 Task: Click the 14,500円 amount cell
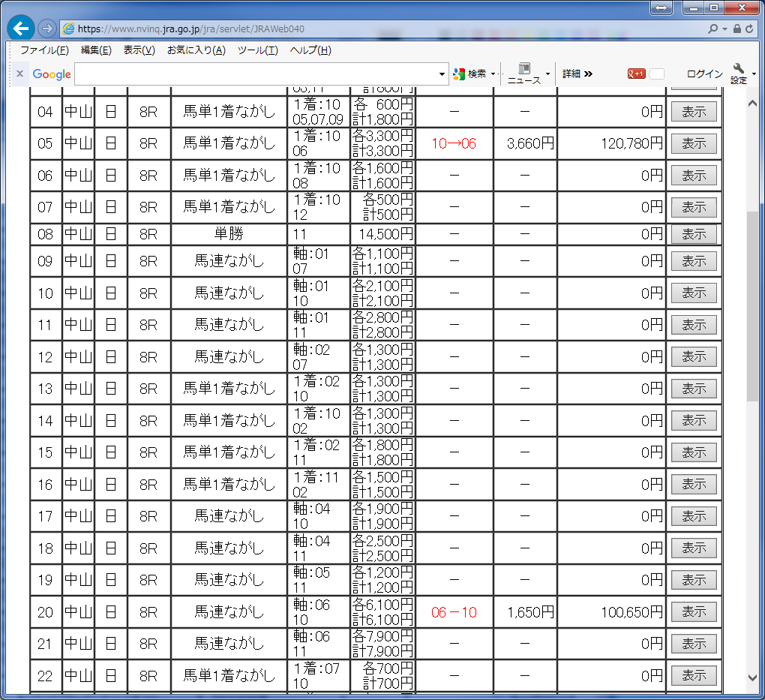382,234
